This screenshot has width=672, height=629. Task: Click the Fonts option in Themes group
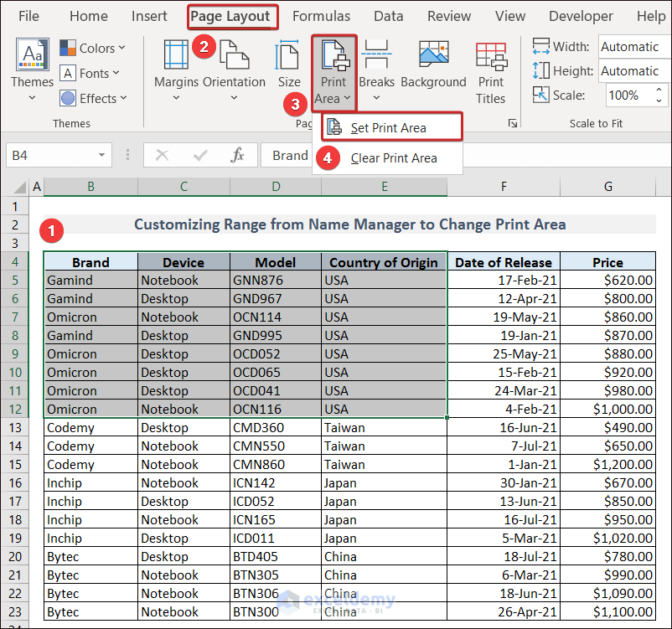(x=90, y=73)
